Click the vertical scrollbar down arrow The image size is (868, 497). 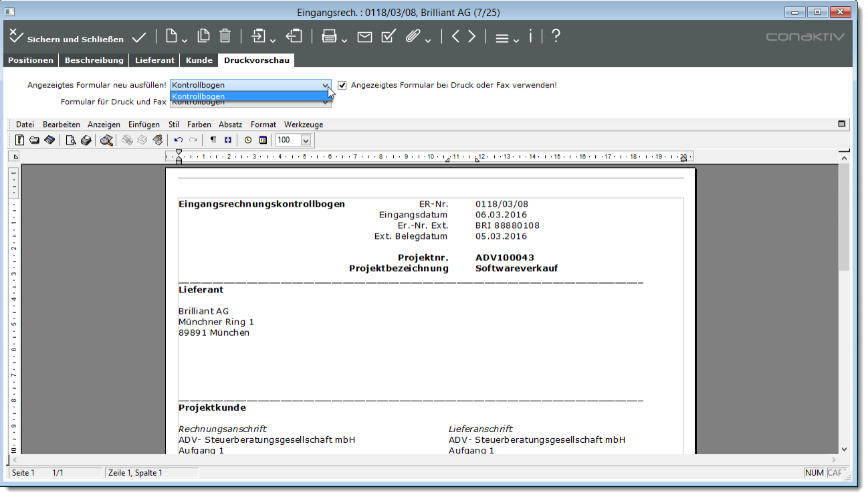click(844, 449)
